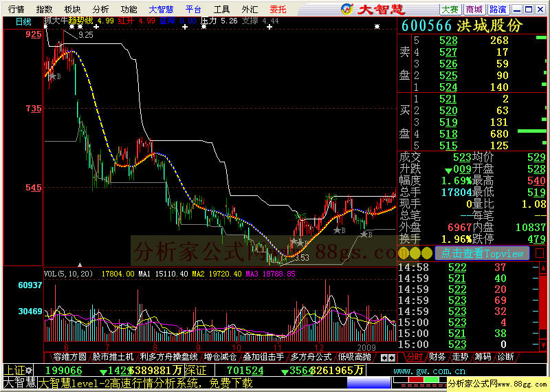This screenshot has height=392, width=550.
Task: Select the 叠加狙击手 indicator tab
Action: (263, 357)
